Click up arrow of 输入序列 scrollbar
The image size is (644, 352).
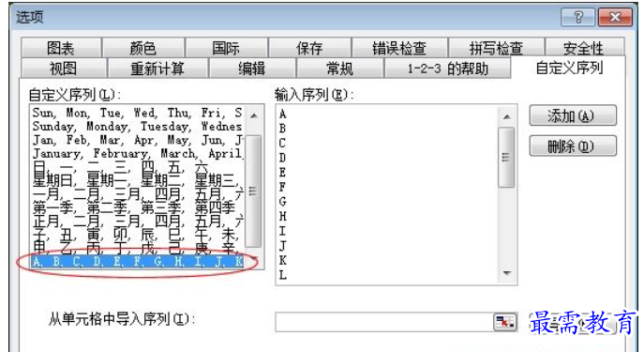pyautogui.click(x=507, y=116)
